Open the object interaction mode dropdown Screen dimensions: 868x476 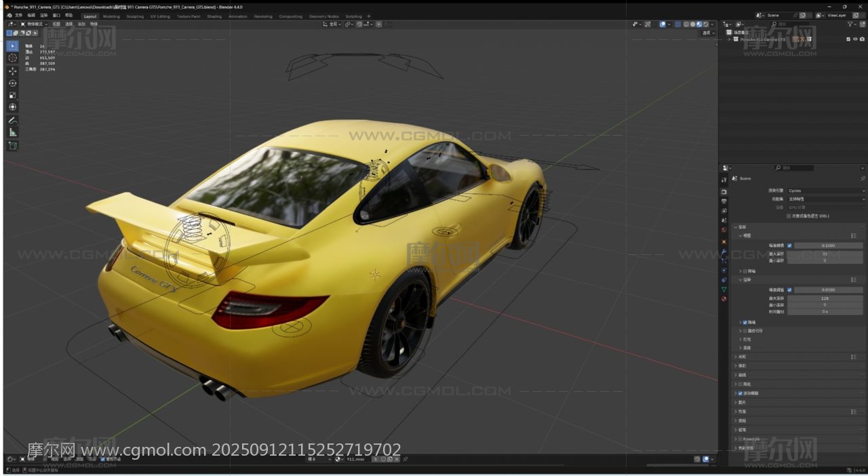(34, 24)
